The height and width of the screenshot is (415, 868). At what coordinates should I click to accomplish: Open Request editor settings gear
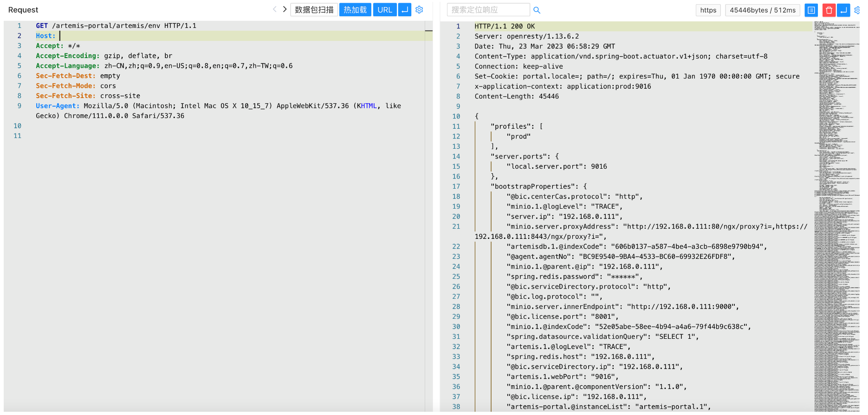[419, 10]
